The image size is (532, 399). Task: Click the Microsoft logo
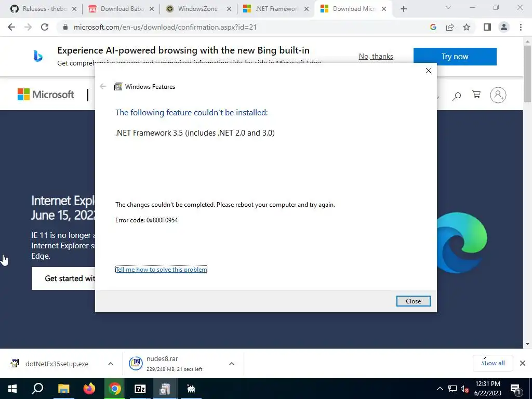point(46,95)
